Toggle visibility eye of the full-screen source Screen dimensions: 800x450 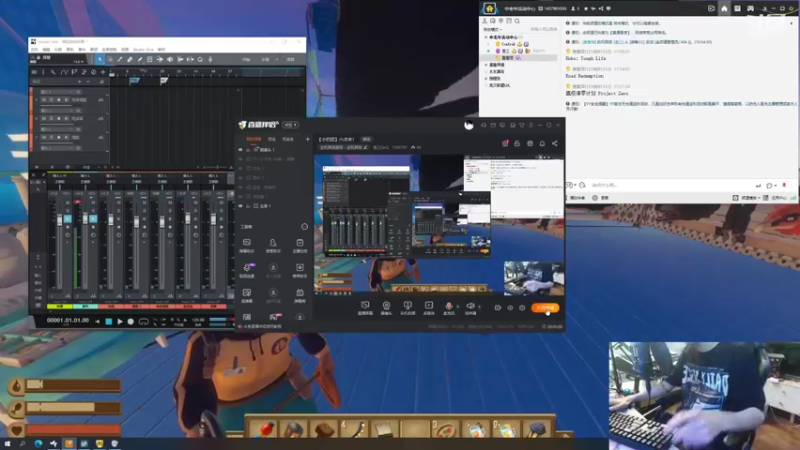240,206
